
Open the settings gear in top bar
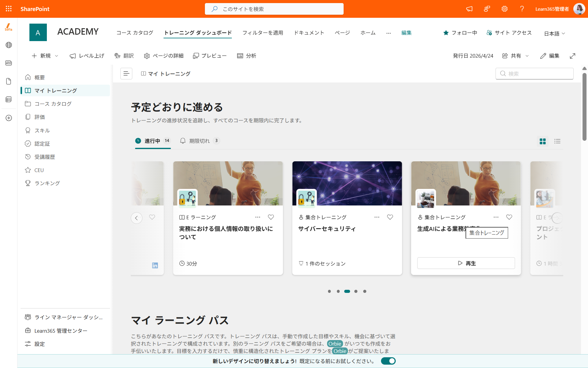pos(504,9)
